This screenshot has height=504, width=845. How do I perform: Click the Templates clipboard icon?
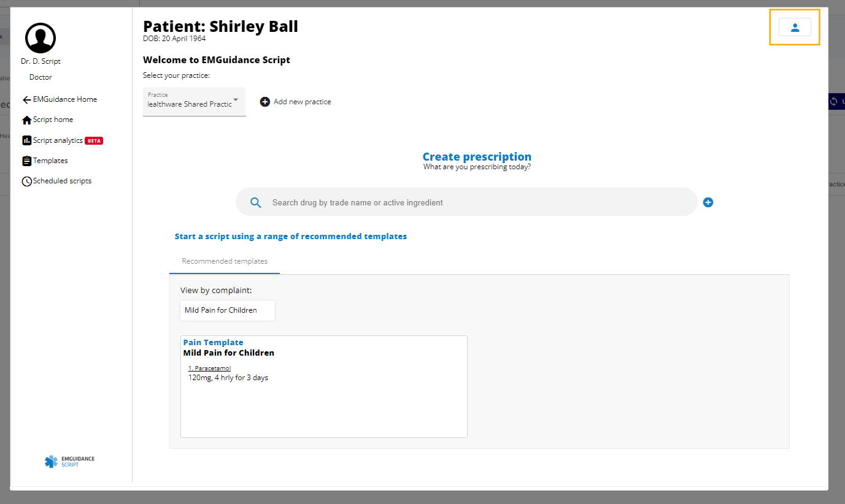tap(26, 161)
